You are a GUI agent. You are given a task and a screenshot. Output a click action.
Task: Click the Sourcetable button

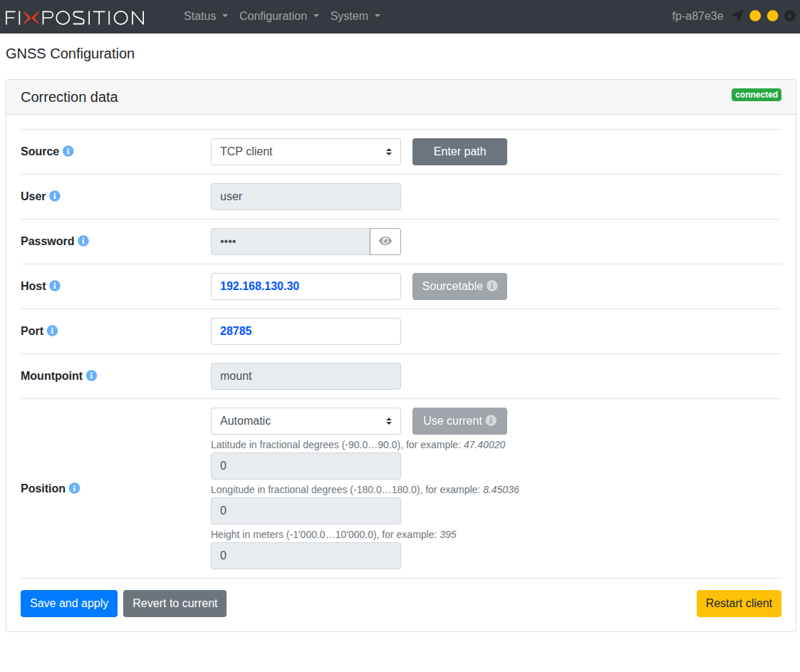click(x=459, y=286)
